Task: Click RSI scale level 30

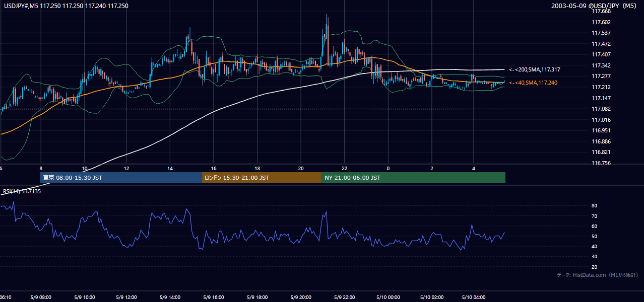Action: pyautogui.click(x=595, y=257)
